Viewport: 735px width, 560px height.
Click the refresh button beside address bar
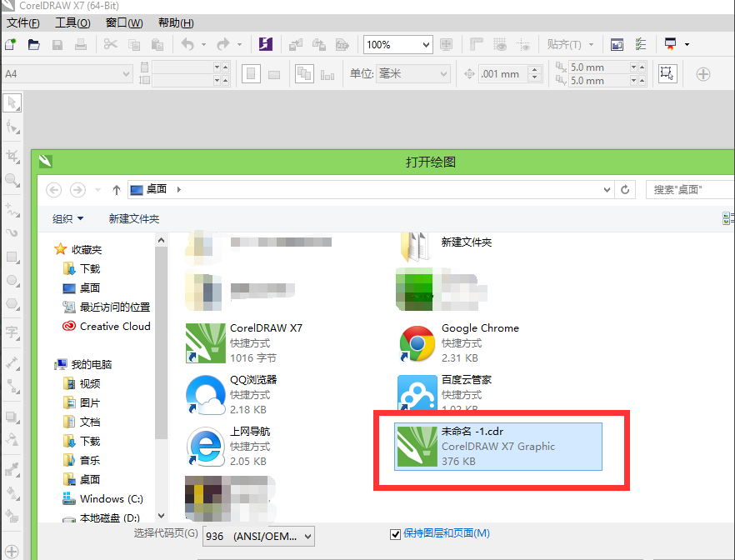[x=625, y=190]
